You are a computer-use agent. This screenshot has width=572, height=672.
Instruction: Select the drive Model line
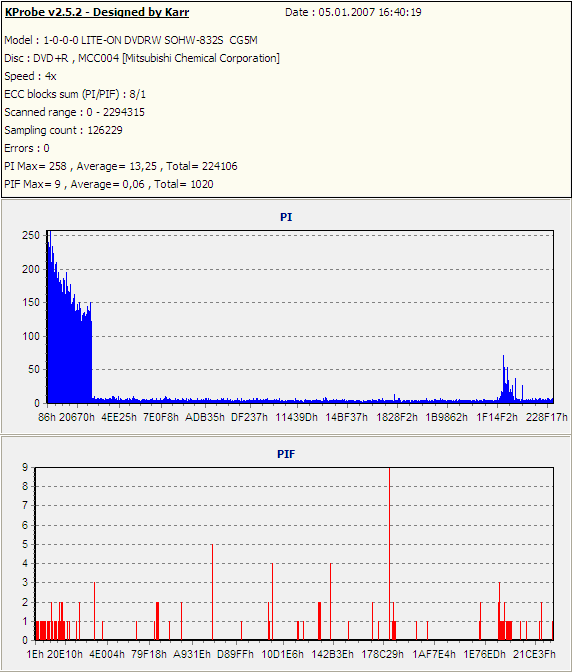coord(131,40)
